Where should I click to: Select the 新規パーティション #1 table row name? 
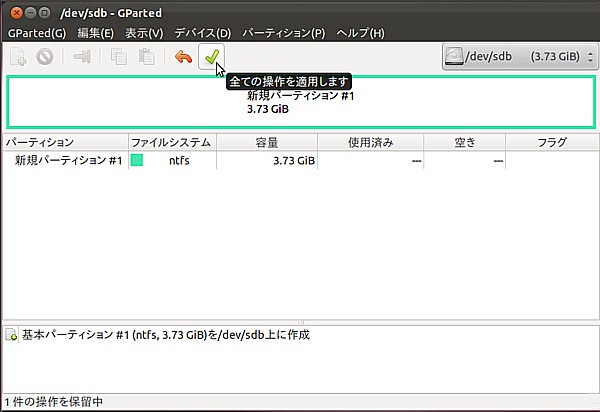(x=68, y=160)
